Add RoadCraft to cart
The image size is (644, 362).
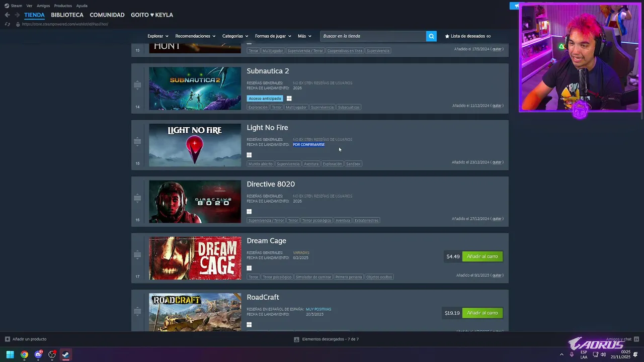[x=482, y=313]
